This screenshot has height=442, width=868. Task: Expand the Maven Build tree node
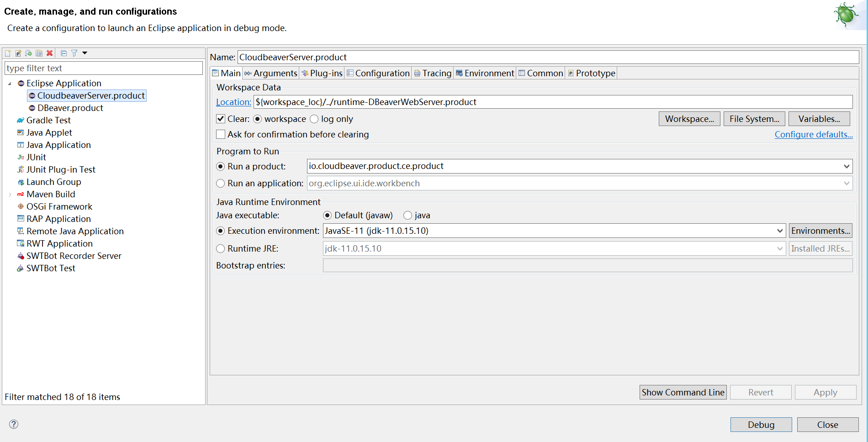coord(10,194)
